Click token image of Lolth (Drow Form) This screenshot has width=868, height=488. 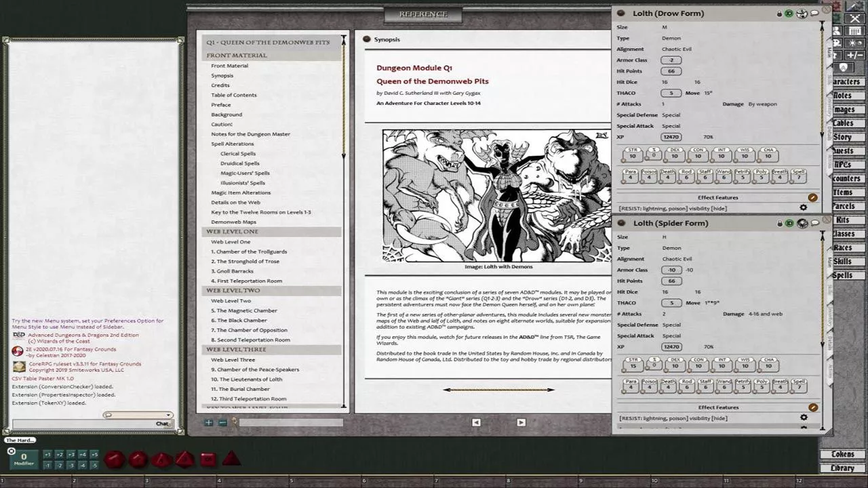point(802,14)
